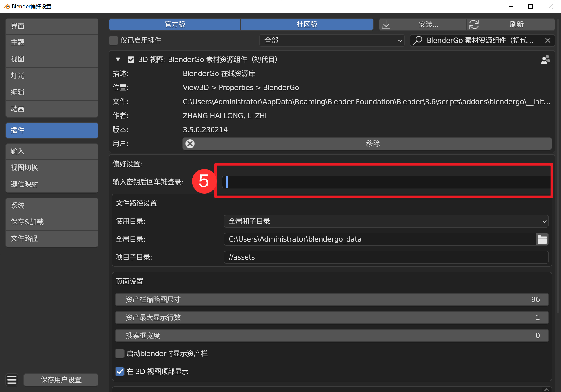Switch to the 界面 preferences section

(52, 26)
